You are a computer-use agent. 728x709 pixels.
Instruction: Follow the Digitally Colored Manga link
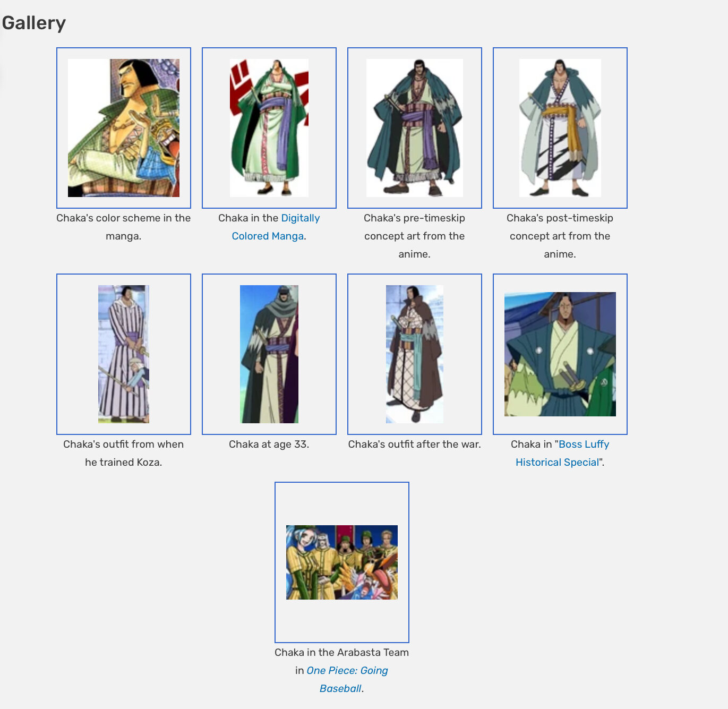pyautogui.click(x=276, y=227)
